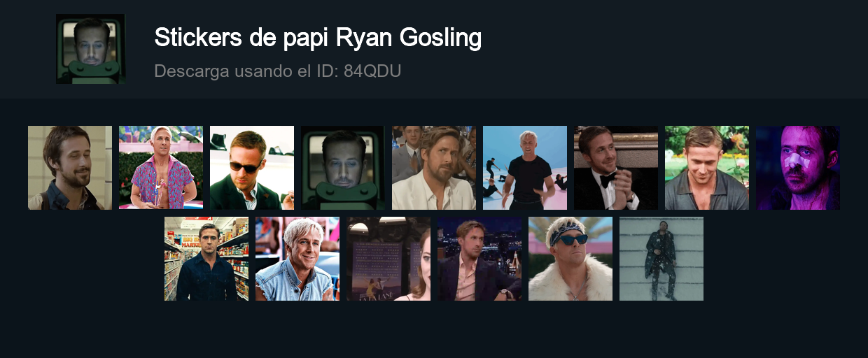The image size is (868, 358).
Task: Click the word 'Descarga' in the subtitle
Action: point(184,71)
